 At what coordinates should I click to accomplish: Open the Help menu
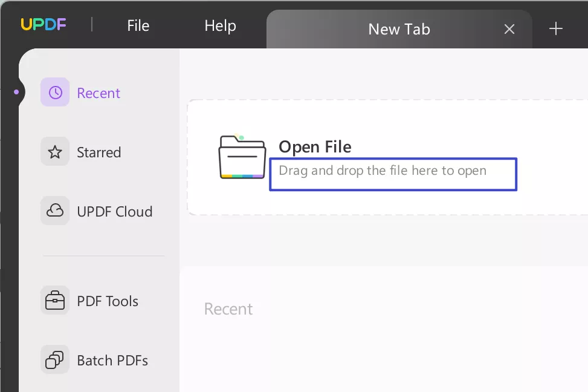[x=220, y=26]
